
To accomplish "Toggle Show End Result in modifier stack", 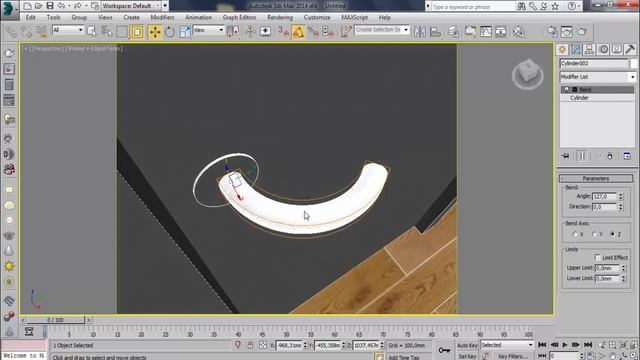I will 582,156.
